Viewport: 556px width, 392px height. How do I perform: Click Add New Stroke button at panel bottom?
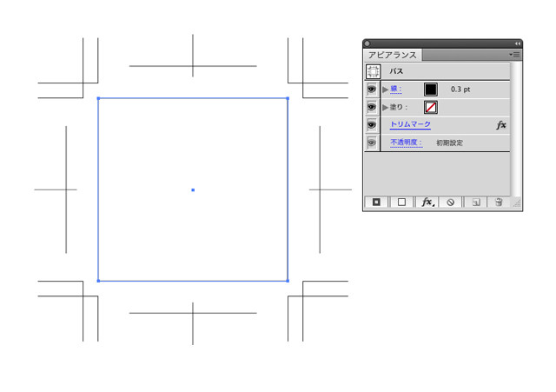(x=376, y=202)
